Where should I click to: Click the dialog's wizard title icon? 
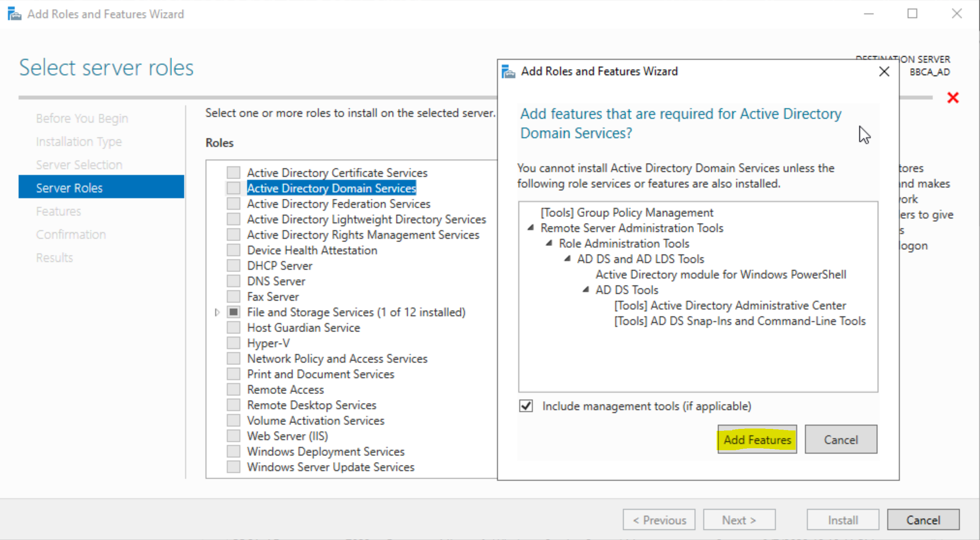[509, 72]
